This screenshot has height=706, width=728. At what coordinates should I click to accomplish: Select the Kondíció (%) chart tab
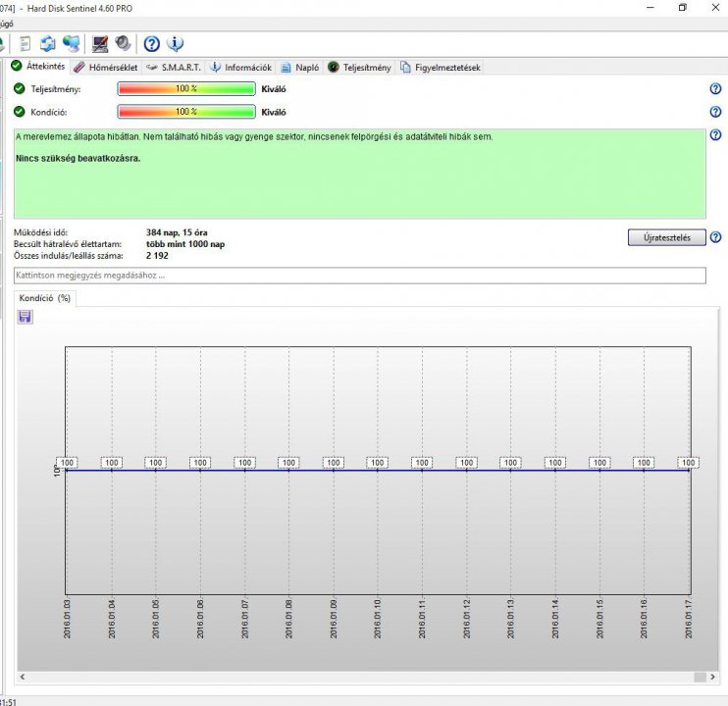[44, 298]
